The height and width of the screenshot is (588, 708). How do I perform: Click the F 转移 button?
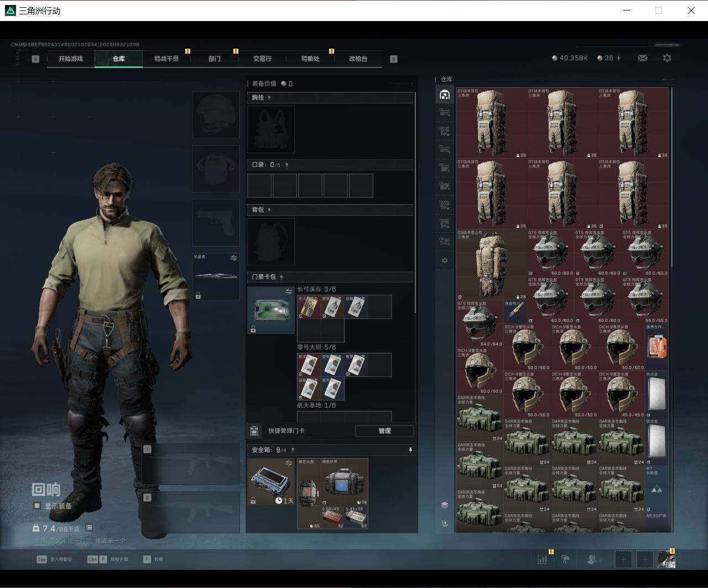coord(153,559)
